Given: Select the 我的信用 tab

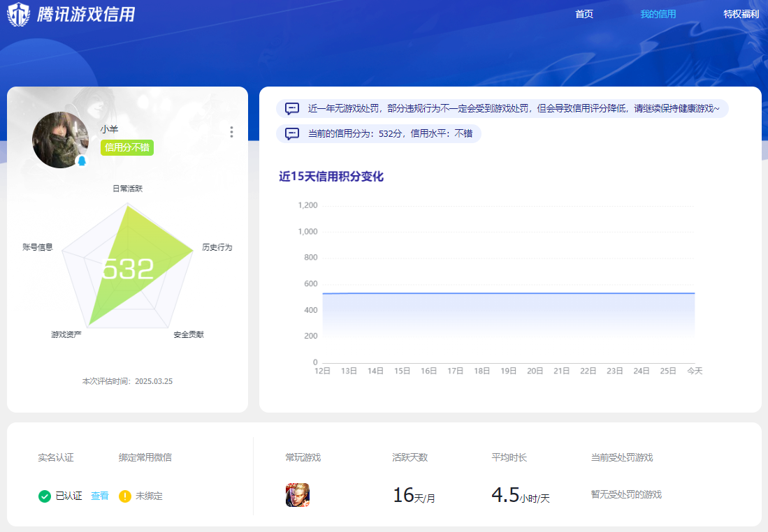Looking at the screenshot, I should [x=658, y=14].
